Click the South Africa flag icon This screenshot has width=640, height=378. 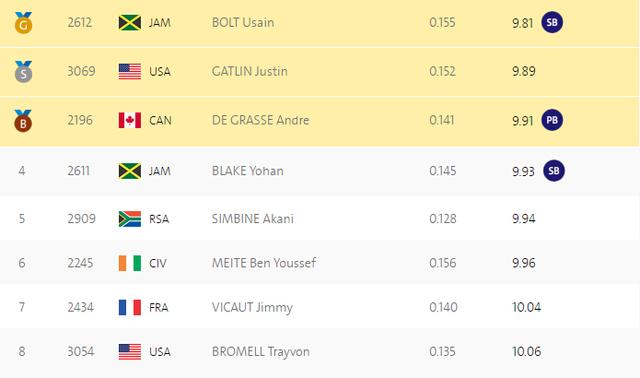[x=130, y=219]
